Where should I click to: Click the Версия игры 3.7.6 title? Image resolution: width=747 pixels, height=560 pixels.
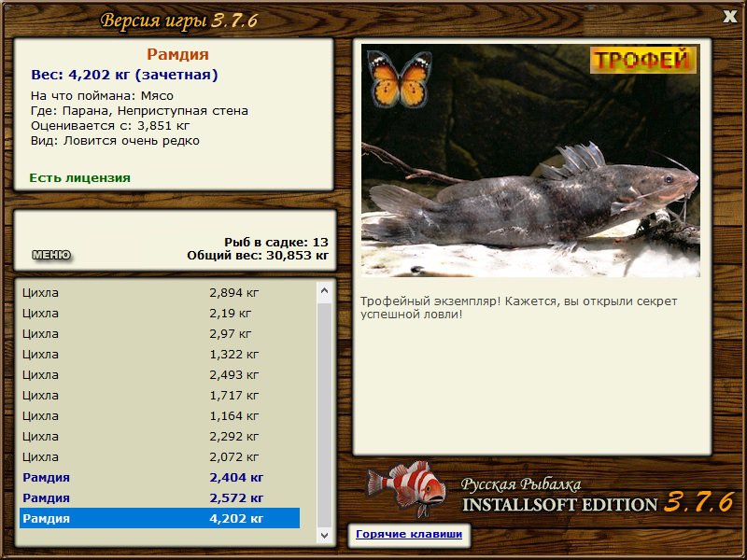pyautogui.click(x=178, y=21)
